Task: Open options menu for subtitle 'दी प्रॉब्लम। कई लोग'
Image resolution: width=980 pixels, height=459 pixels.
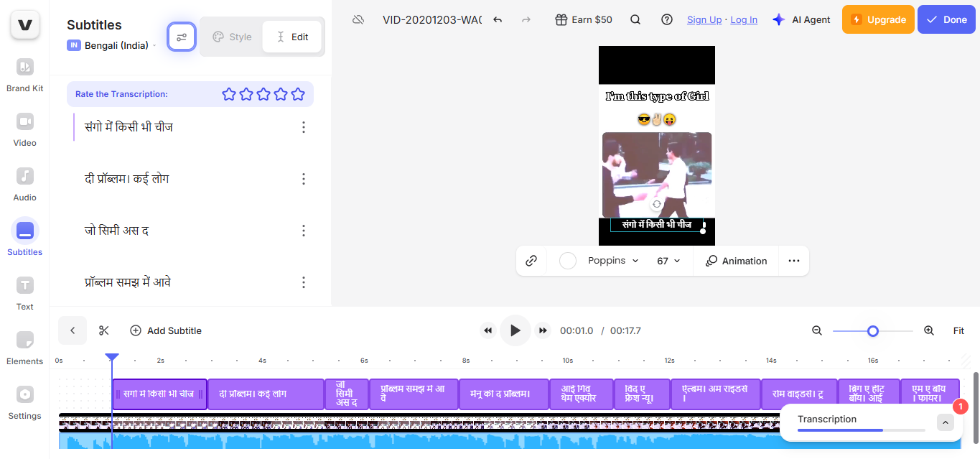Action: click(x=304, y=179)
